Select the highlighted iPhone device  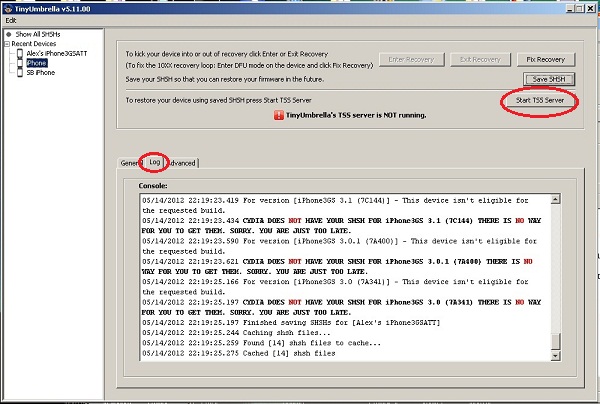37,63
